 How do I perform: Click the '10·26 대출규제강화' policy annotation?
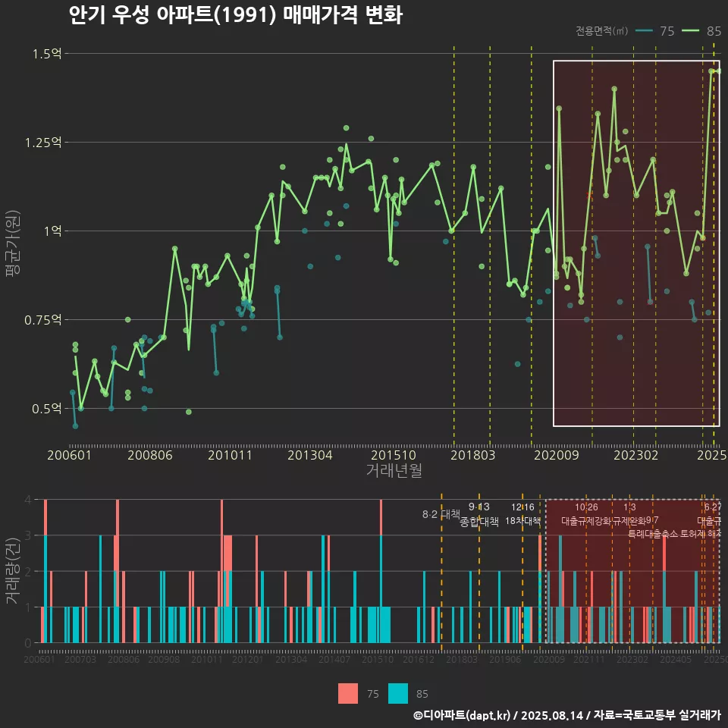coord(586,514)
